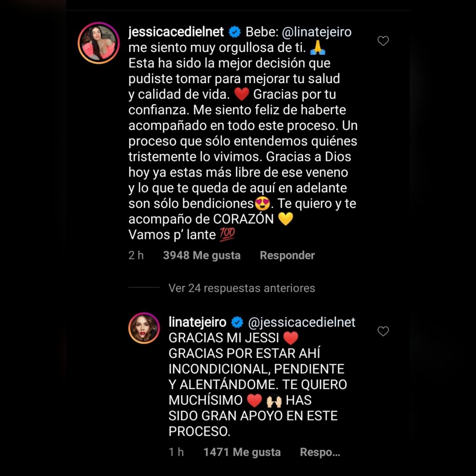Click the 1 h timestamp on the reply
Viewport: 476px width, 476px height.
(x=176, y=452)
